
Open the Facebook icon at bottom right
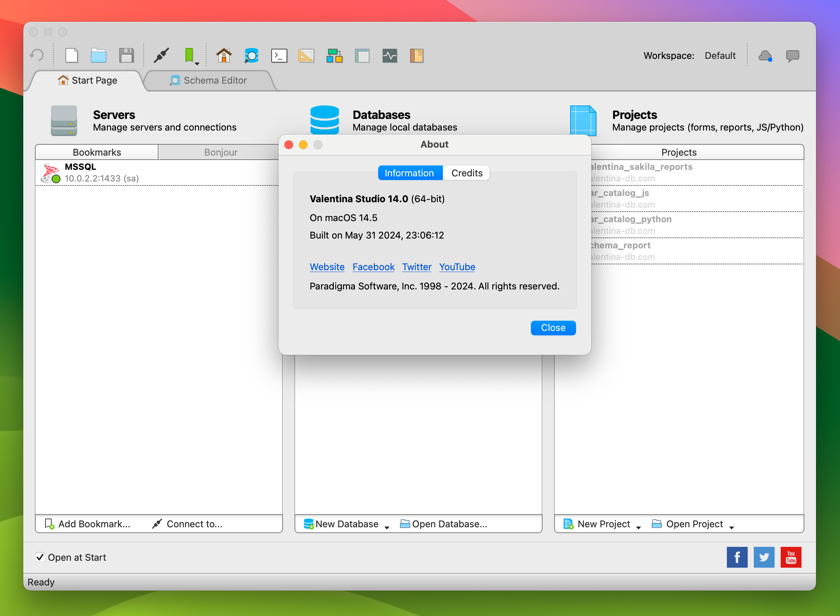[737, 557]
